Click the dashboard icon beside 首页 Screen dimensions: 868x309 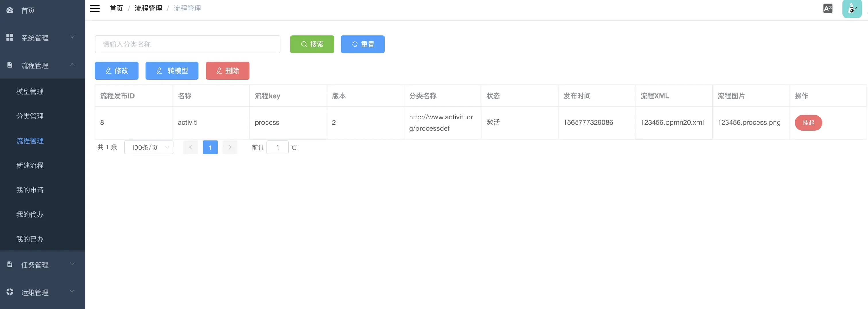click(10, 10)
